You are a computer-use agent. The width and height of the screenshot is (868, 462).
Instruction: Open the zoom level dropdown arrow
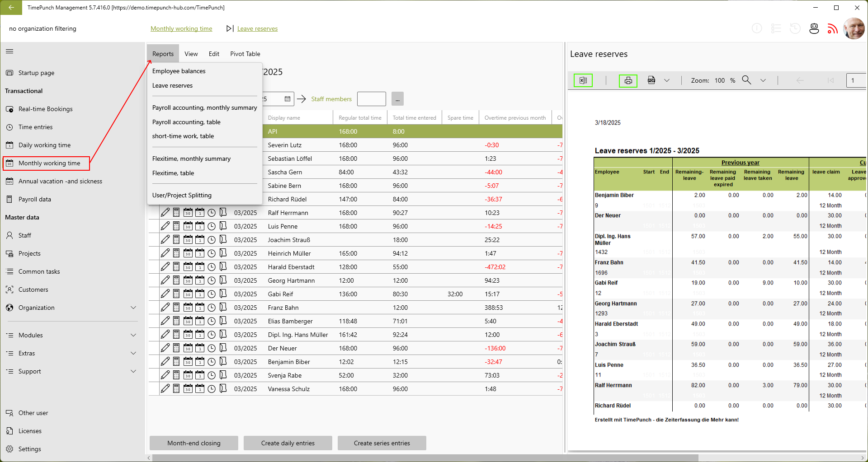(763, 80)
